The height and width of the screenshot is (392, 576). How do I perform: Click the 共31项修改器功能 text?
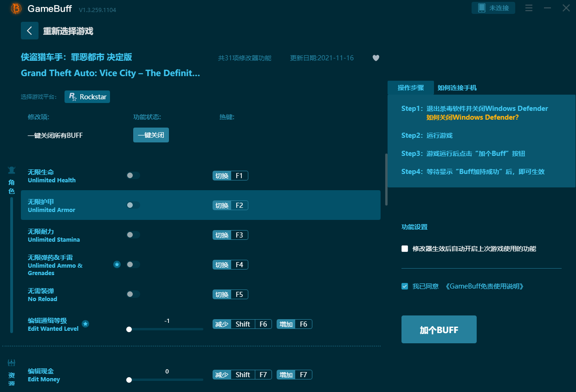point(245,58)
